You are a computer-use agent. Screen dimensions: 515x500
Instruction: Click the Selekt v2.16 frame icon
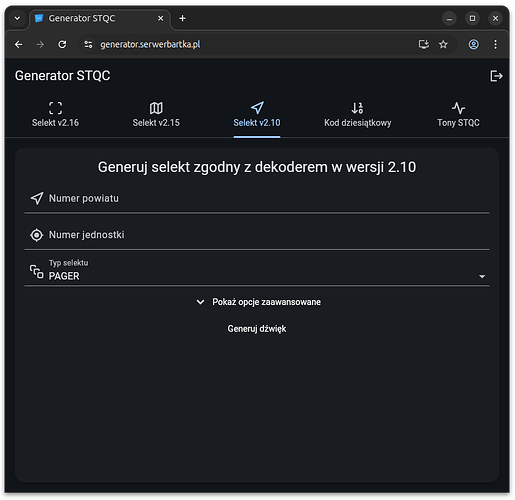[55, 108]
